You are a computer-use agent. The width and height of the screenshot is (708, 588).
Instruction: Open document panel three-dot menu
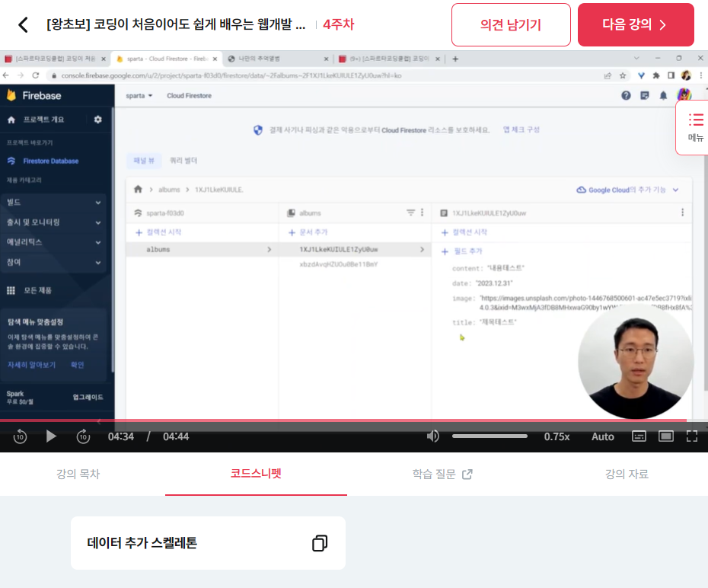682,213
